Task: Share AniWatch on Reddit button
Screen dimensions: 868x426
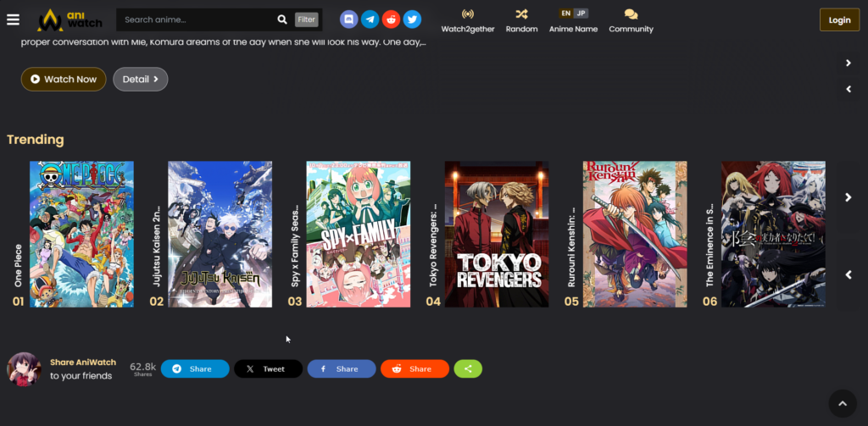Action: [415, 369]
